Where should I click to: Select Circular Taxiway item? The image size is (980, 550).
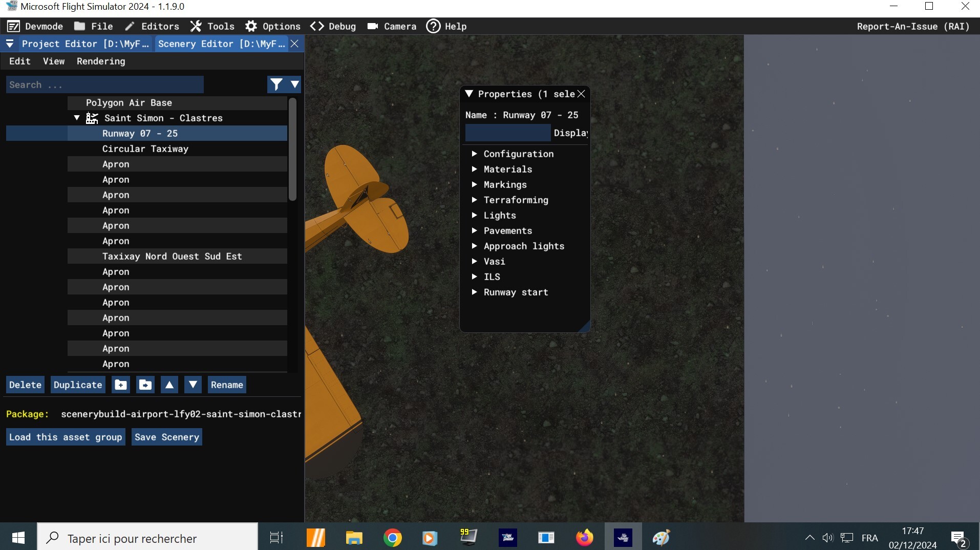(177, 149)
